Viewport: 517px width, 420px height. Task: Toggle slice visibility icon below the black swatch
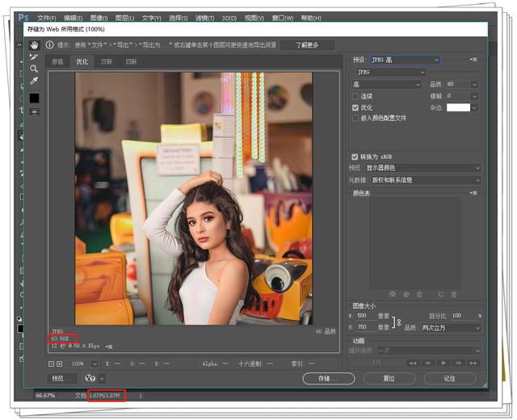[34, 111]
